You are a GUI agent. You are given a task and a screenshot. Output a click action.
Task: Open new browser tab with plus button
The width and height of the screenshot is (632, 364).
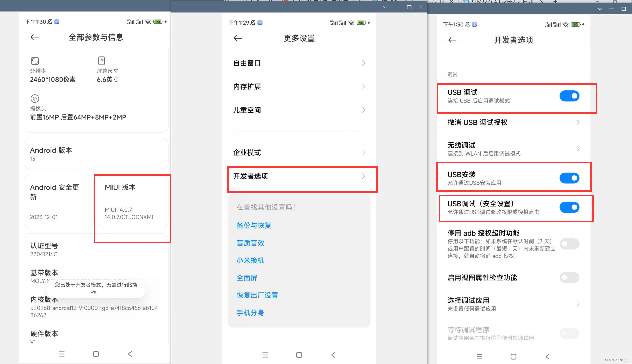click(555, 2)
